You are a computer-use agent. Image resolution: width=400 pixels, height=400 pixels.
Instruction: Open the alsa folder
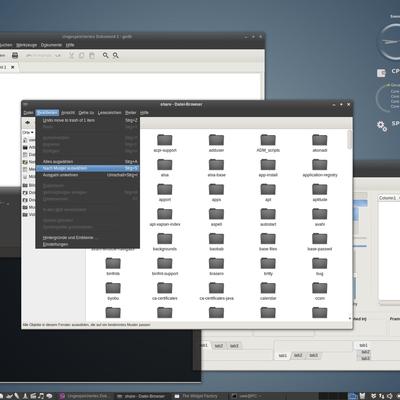(165, 168)
